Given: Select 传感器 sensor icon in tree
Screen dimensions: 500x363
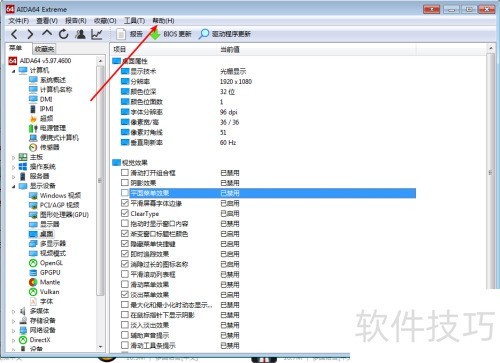Looking at the screenshot, I should tap(33, 147).
